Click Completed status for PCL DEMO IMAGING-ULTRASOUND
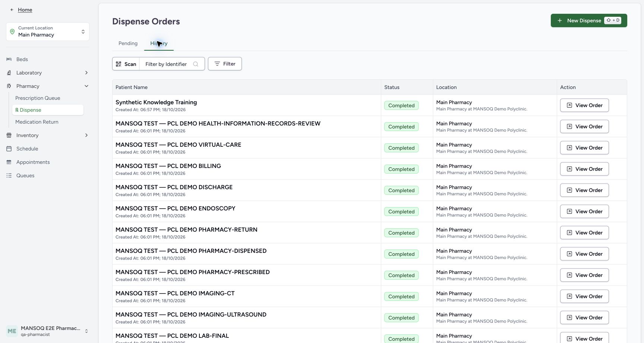 (x=401, y=318)
